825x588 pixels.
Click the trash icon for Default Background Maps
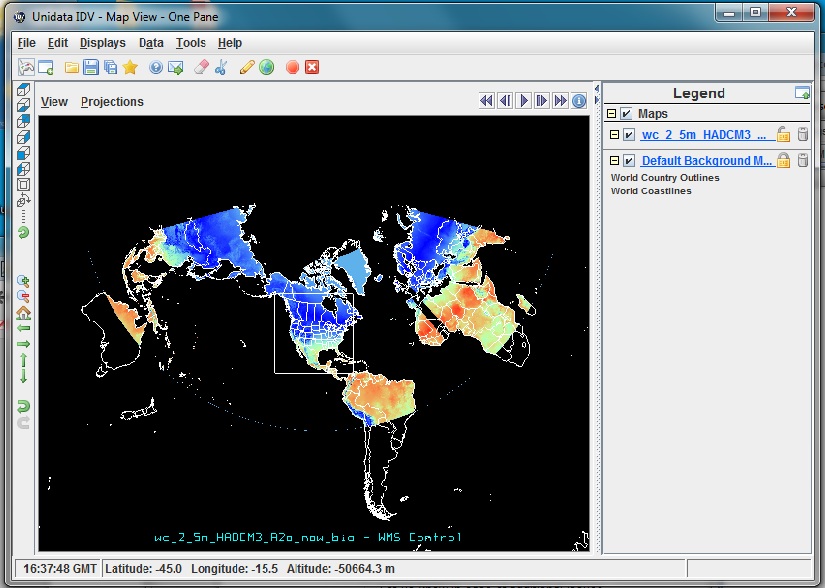pos(803,161)
